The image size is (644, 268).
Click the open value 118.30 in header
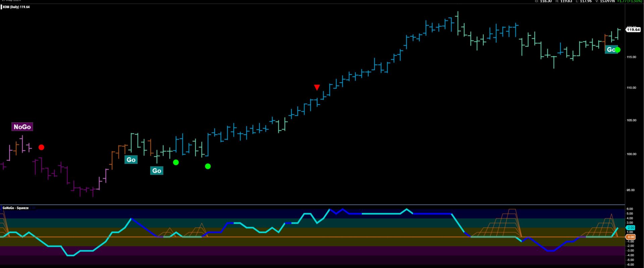(546, 1)
